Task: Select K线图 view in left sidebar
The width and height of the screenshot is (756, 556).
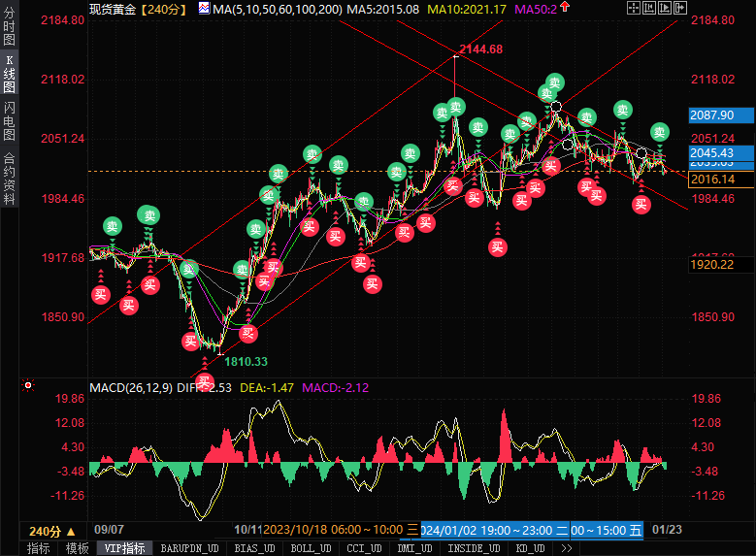Action: coord(9,75)
